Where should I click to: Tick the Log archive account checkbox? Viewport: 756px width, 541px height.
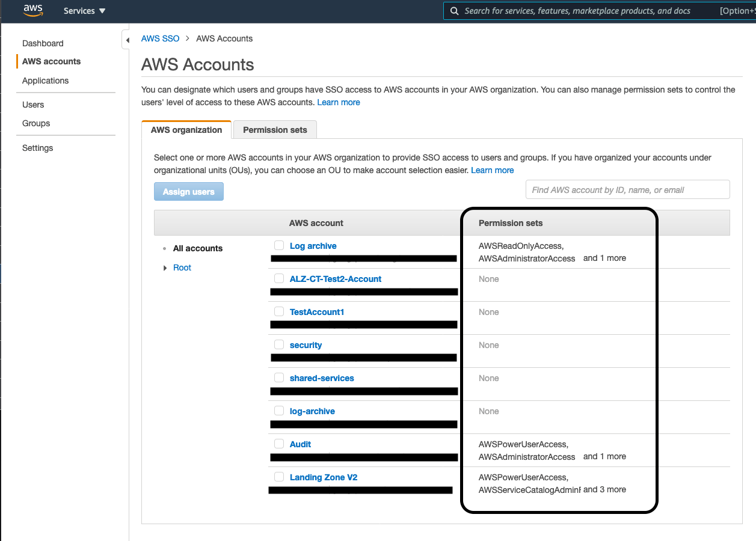click(x=279, y=245)
